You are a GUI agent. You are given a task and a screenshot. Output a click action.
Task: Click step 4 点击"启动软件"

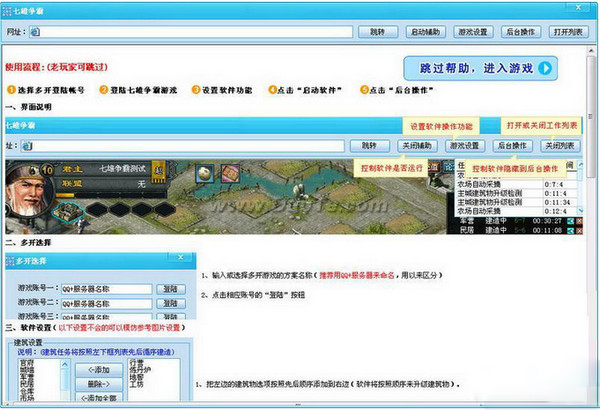coord(305,90)
